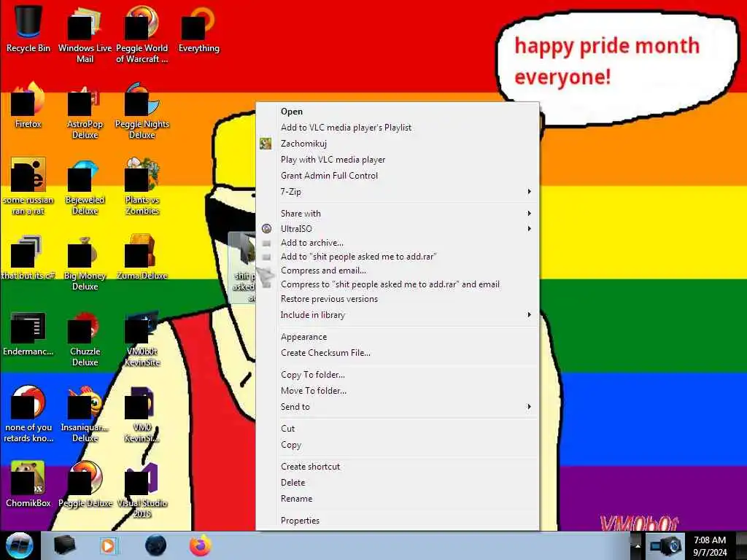Select the Windows Live Mail desktop icon
The image size is (747, 560).
pos(85,34)
